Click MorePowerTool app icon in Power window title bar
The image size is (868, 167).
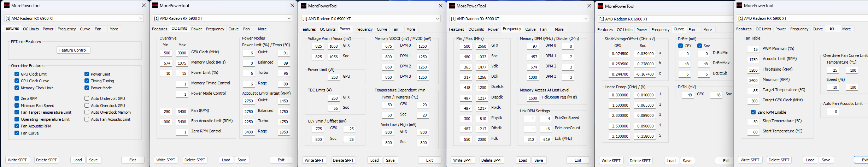click(304, 6)
